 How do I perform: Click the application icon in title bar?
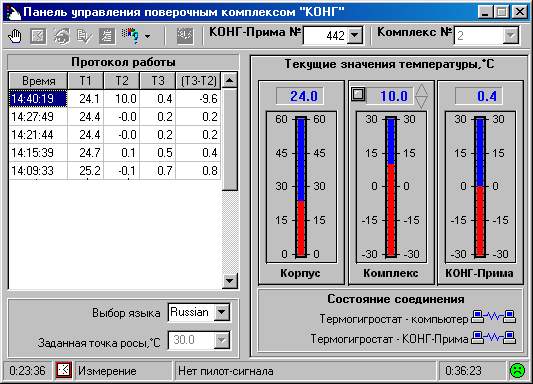[13, 13]
